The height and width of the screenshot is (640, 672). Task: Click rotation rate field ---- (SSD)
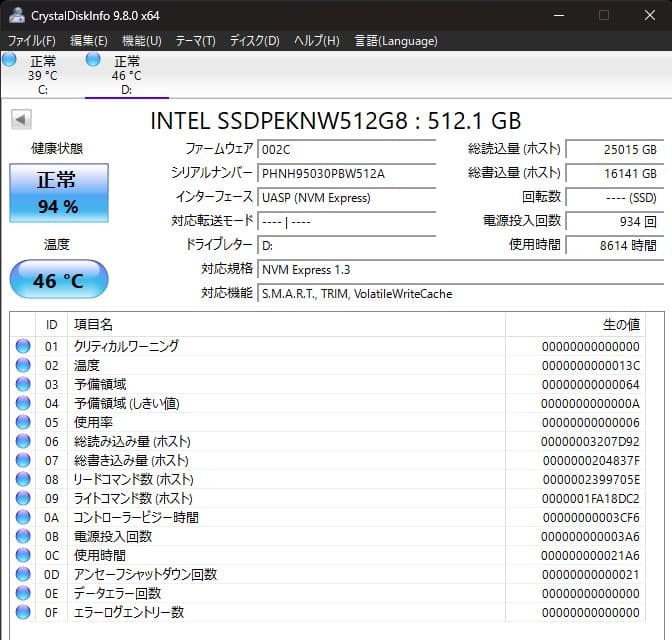pyautogui.click(x=615, y=198)
